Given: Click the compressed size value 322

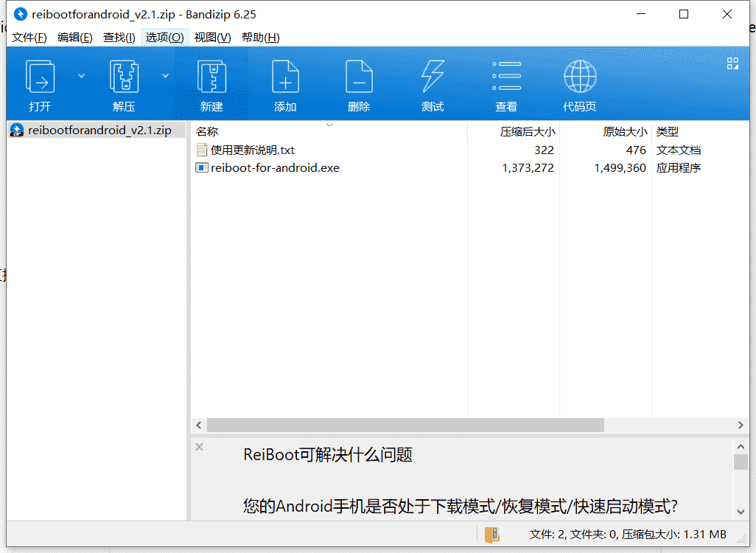Looking at the screenshot, I should tap(544, 150).
